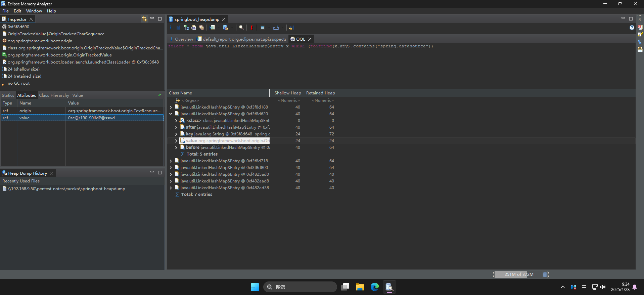This screenshot has width=644, height=295.
Task: Open the Query Browser dropdown arrow
Action: (232, 28)
